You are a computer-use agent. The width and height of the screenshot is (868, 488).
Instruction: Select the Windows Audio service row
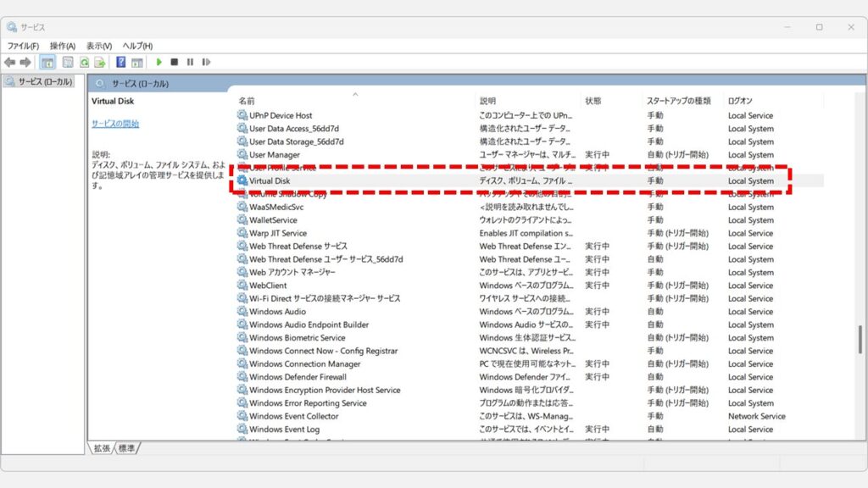[277, 312]
